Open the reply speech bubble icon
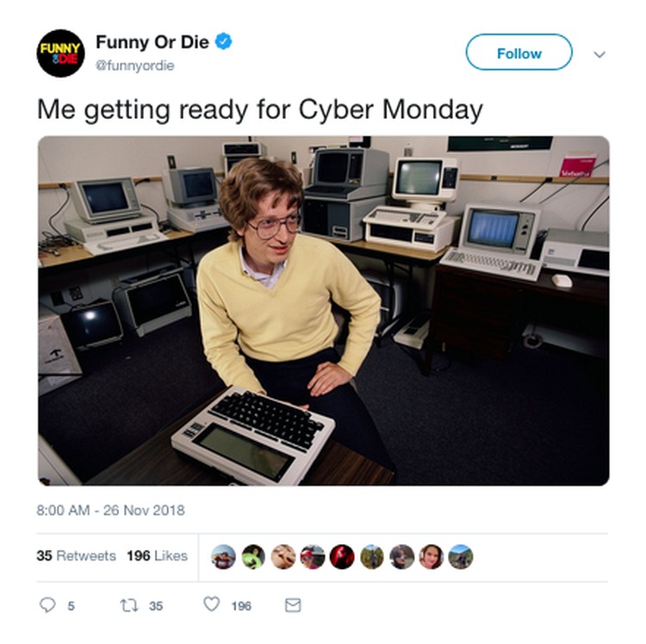The image size is (646, 644). coord(47,605)
